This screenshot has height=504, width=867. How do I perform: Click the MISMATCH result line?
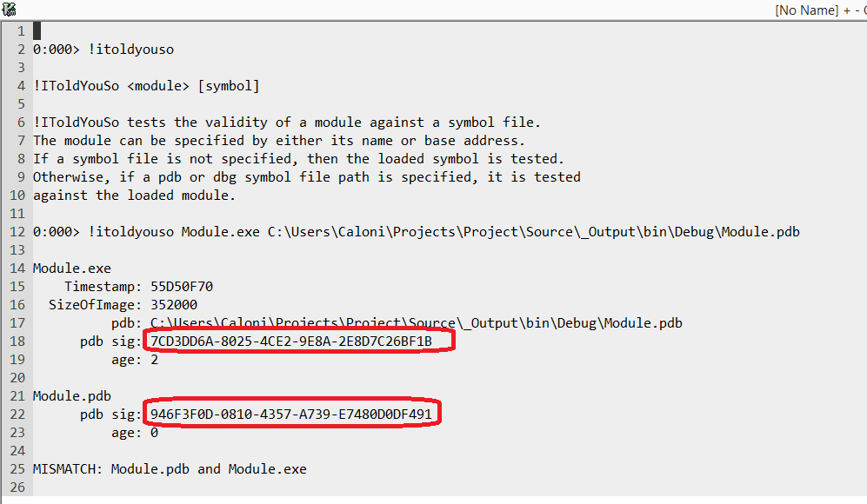coord(170,469)
